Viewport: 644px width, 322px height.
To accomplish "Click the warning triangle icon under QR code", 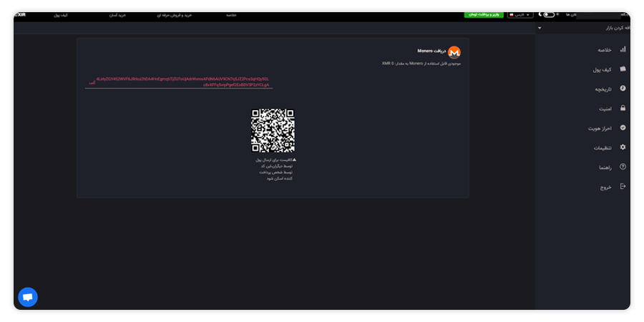I will [294, 160].
